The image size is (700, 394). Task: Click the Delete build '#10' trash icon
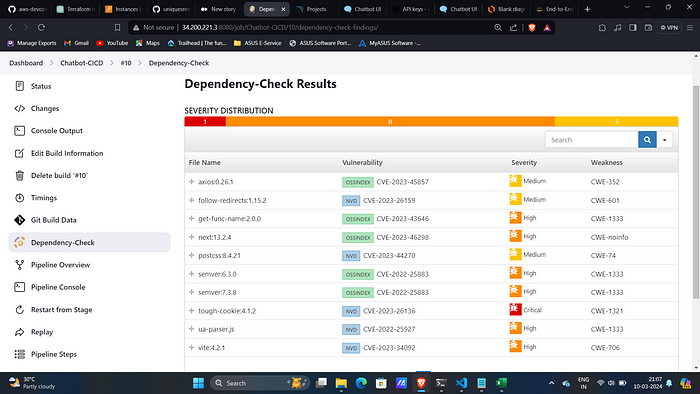(x=19, y=175)
